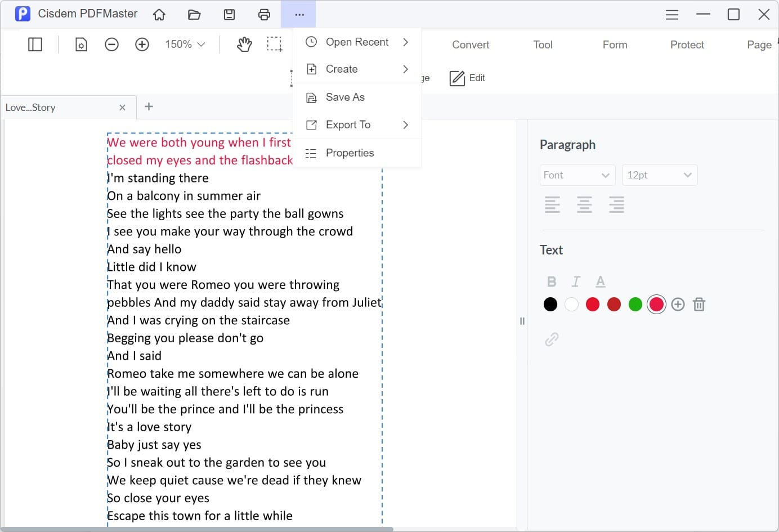779x532 pixels.
Task: Select the Love...Story document tab
Action: click(68, 107)
